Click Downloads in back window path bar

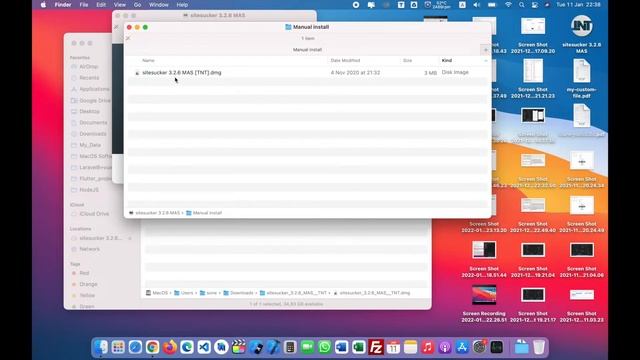238,293
